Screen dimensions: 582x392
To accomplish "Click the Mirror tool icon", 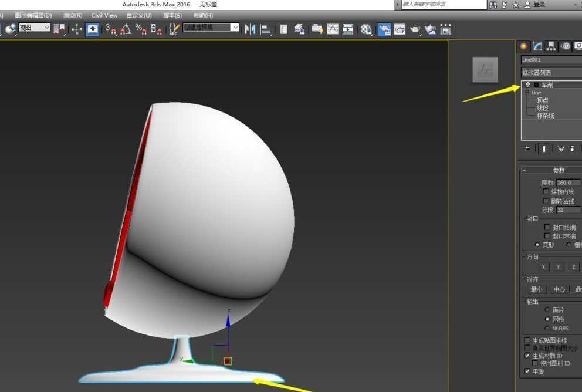I will click(251, 29).
